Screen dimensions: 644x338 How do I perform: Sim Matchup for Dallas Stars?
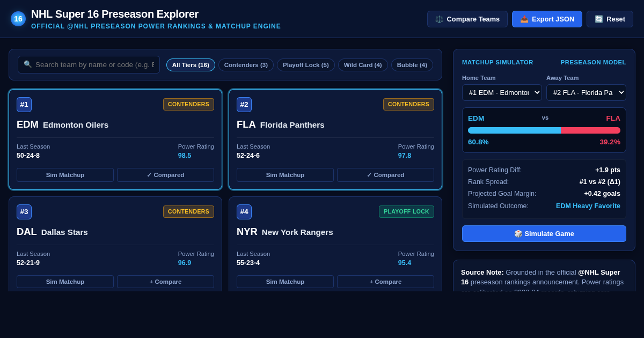pos(65,282)
